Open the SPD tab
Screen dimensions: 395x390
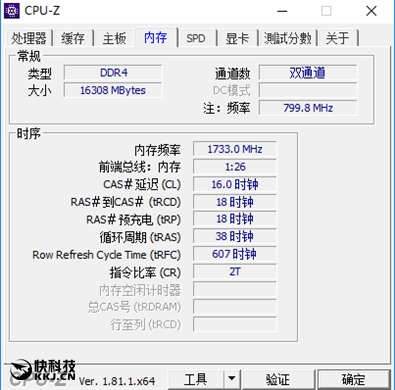tap(196, 38)
